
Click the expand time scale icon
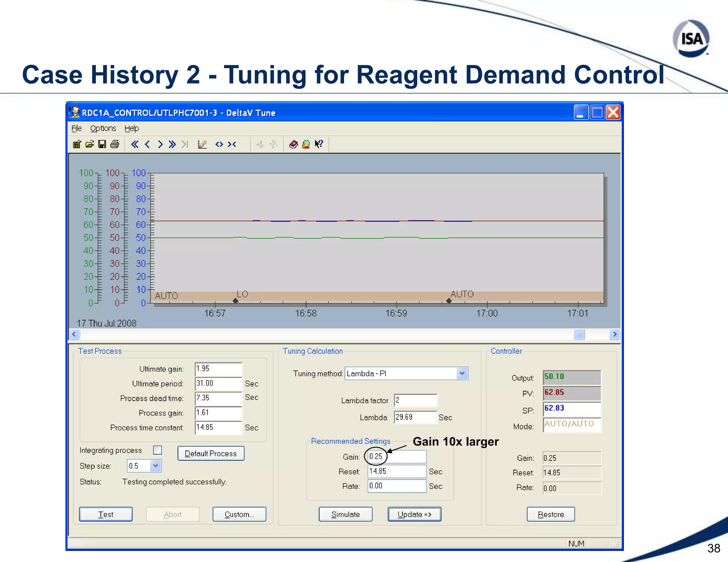[x=219, y=144]
